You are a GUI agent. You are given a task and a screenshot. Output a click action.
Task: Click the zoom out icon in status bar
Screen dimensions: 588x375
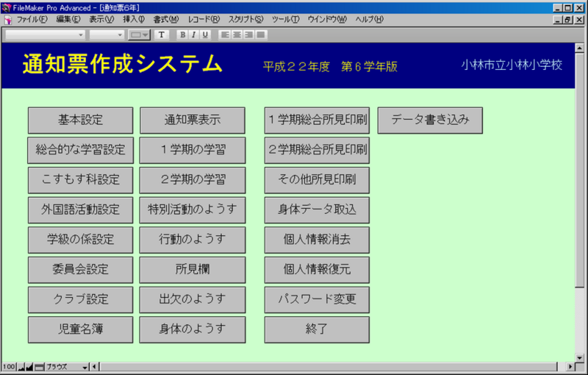click(21, 366)
